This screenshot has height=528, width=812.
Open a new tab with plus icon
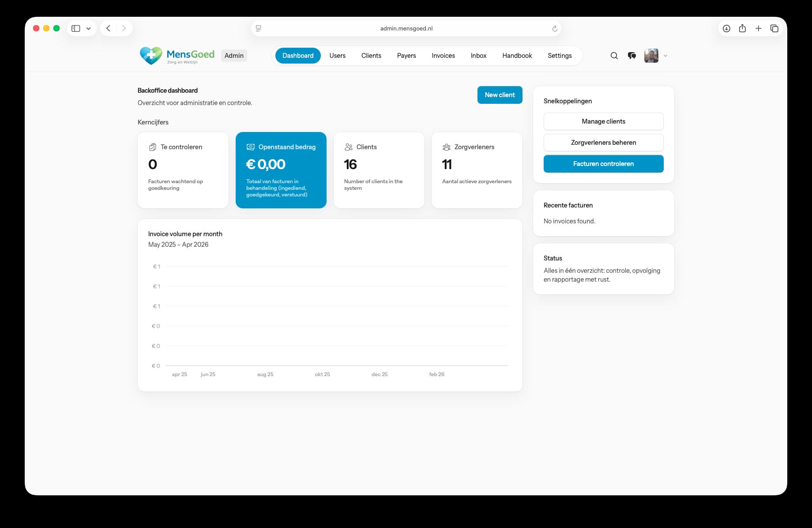click(758, 28)
